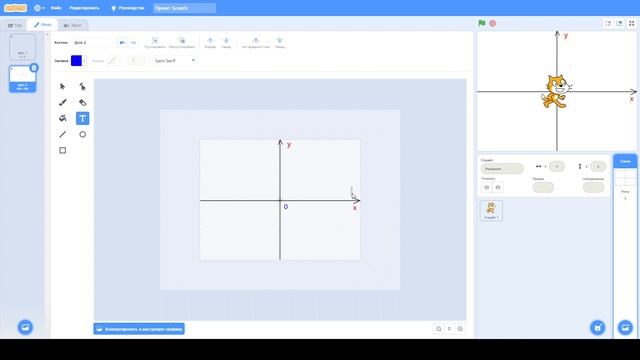
Task: Switch to small stage layout
Action: (x=608, y=23)
